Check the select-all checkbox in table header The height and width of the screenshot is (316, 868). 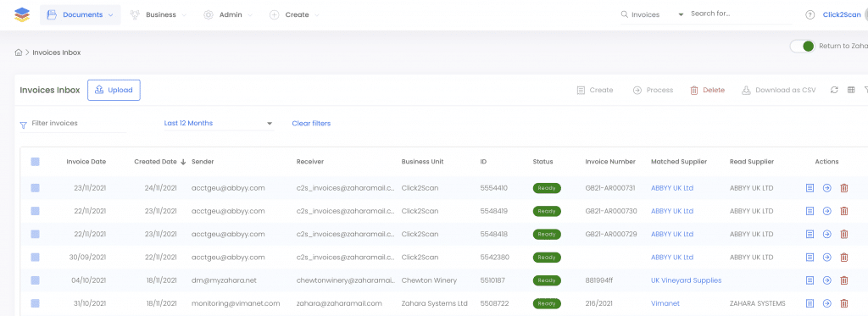point(35,162)
